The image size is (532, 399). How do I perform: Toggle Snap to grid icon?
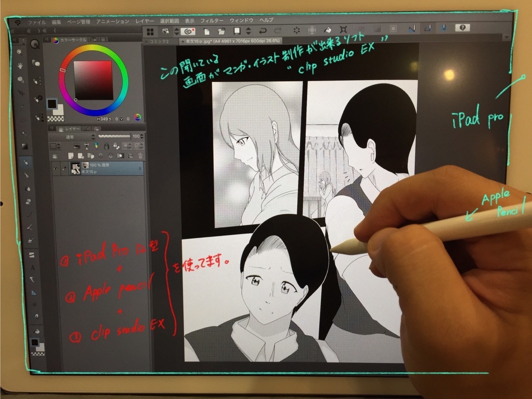pos(443,28)
